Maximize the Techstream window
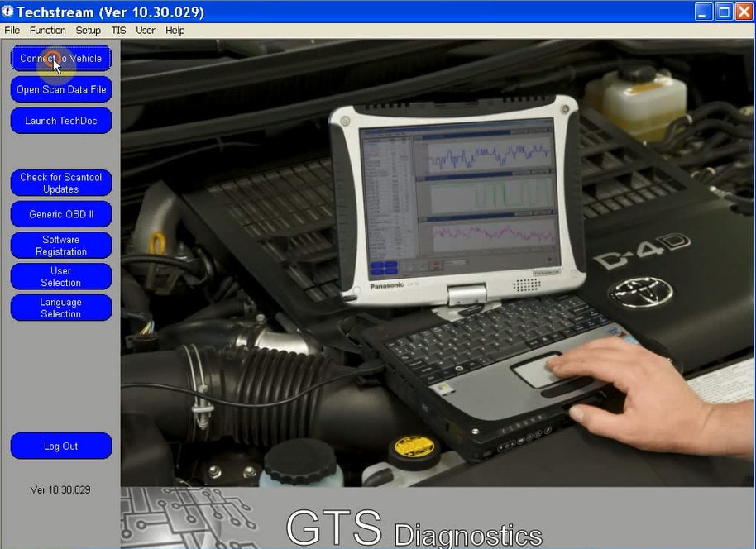This screenshot has height=549, width=756. [724, 12]
